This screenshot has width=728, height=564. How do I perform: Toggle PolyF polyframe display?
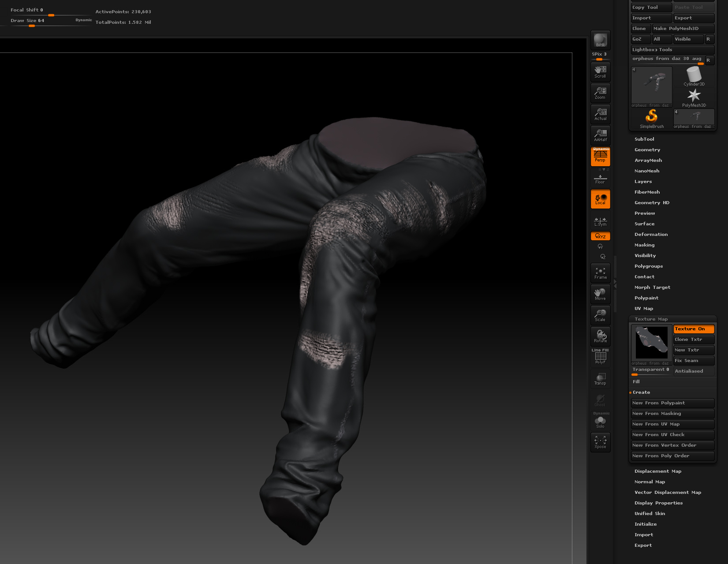click(x=600, y=357)
